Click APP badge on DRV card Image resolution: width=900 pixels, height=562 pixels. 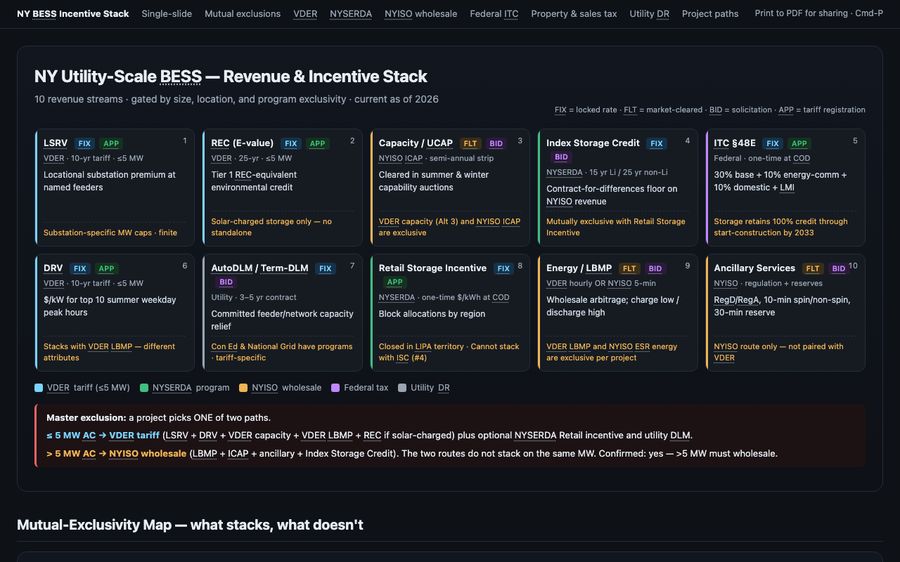106,269
